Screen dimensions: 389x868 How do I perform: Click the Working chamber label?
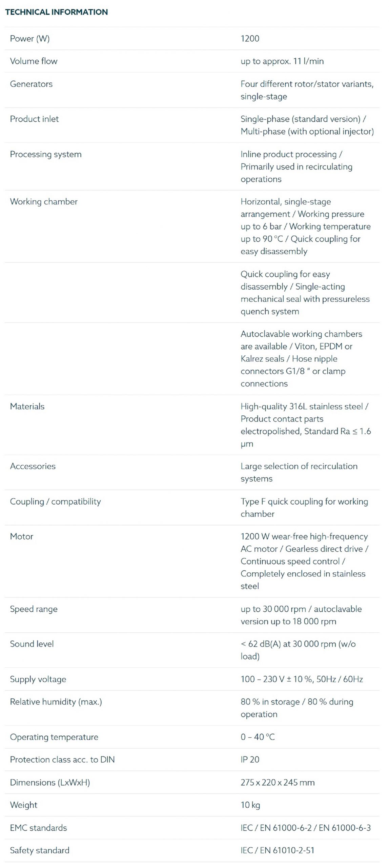[44, 202]
